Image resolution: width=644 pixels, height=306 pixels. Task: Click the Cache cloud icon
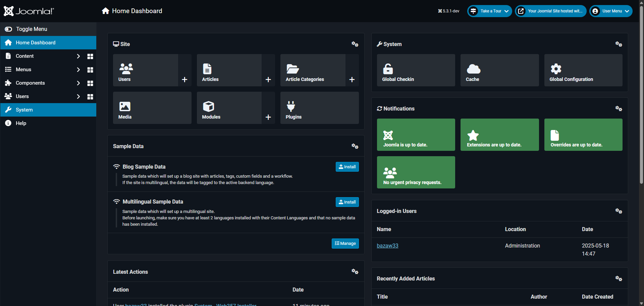(x=473, y=69)
